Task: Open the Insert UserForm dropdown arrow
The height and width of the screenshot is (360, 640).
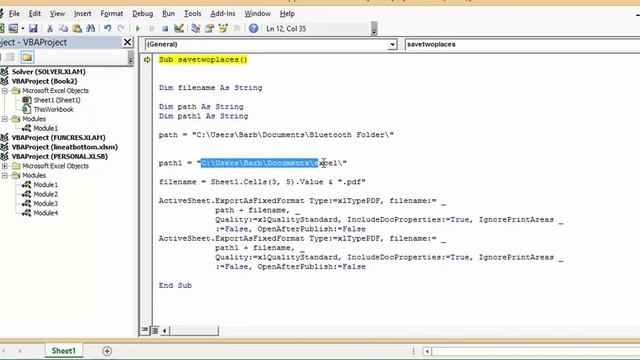Action: click(x=22, y=28)
